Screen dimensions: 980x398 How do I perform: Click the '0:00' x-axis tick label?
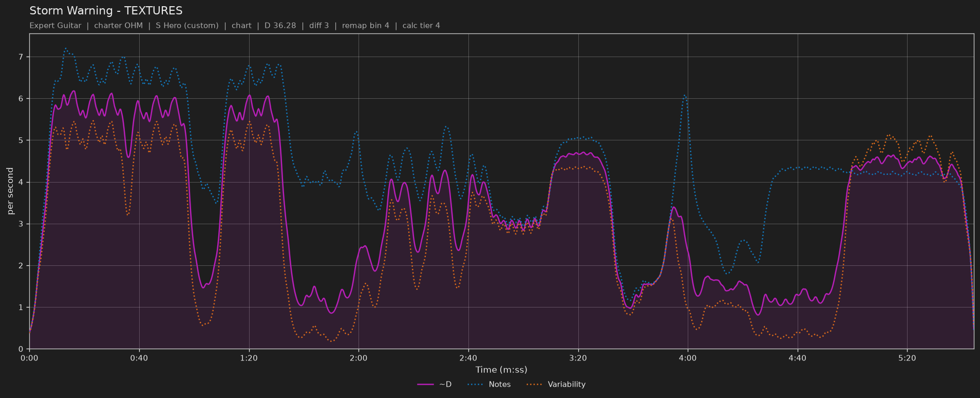pos(29,358)
